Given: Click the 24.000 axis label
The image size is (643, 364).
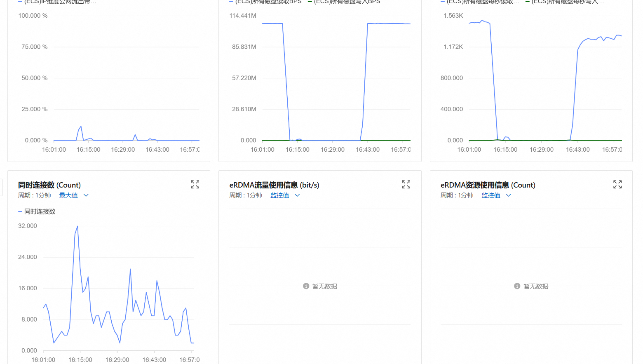Looking at the screenshot, I should click(28, 257).
